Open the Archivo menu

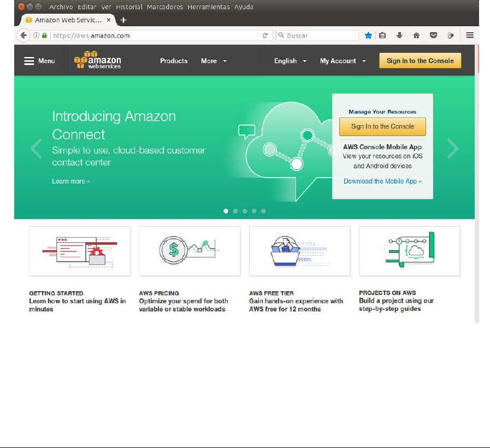(x=61, y=7)
